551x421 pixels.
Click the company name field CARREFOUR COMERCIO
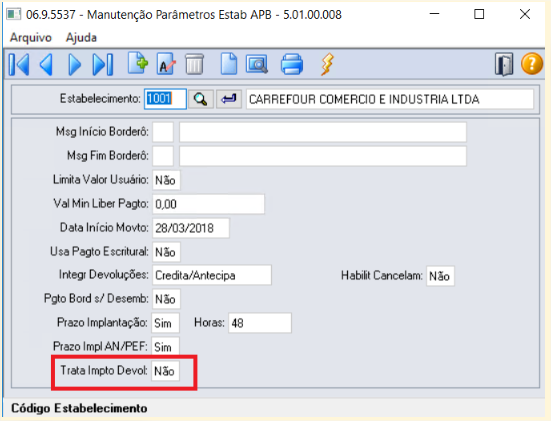point(390,99)
